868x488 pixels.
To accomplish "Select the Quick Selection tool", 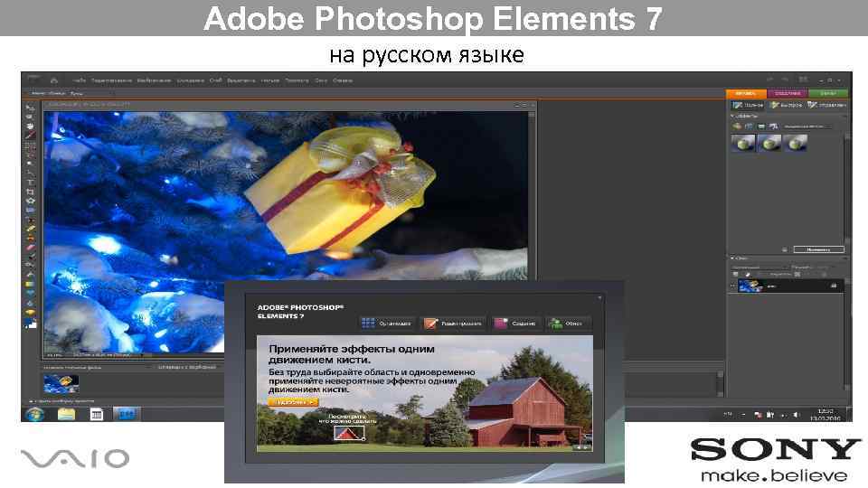I will click(30, 174).
